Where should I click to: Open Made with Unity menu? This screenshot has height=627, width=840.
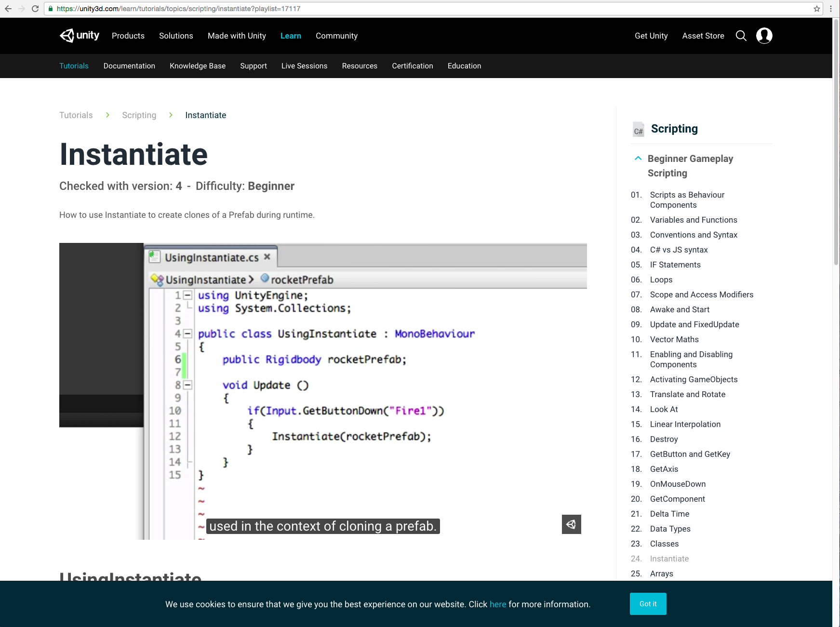click(x=237, y=36)
